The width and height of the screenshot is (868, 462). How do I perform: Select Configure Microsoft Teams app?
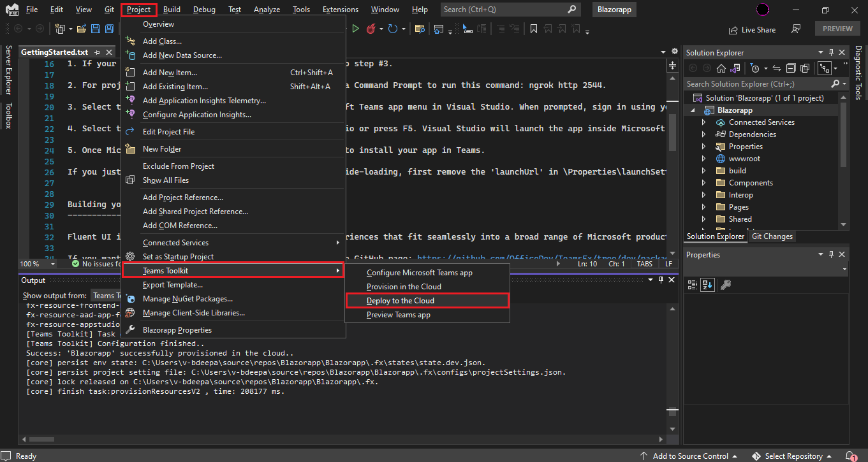tap(427, 273)
